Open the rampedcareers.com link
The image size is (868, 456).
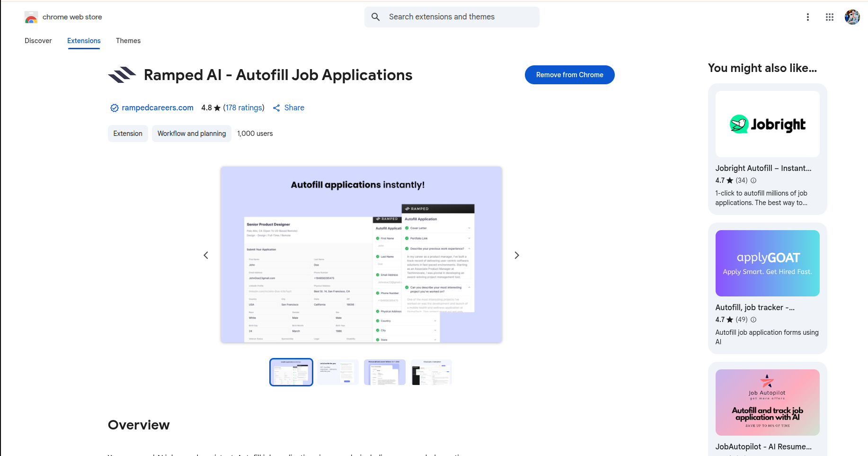tap(157, 108)
